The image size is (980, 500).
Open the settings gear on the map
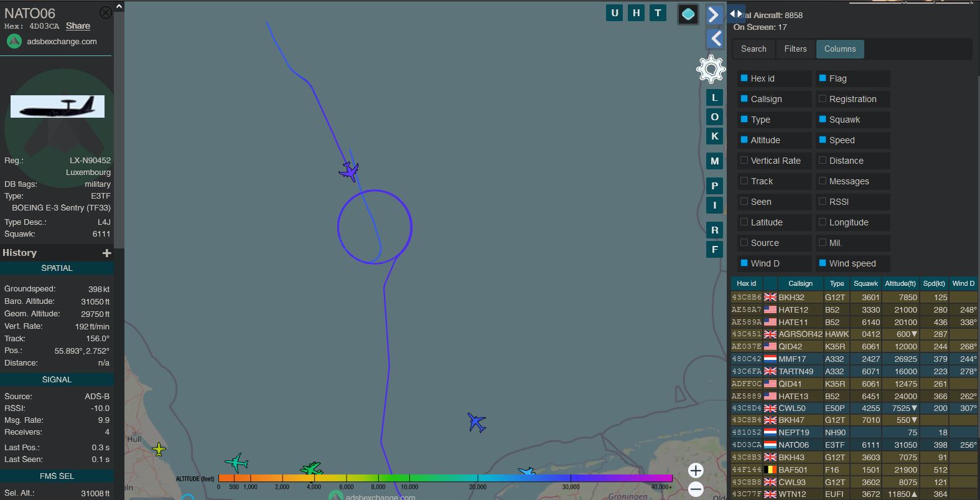[x=711, y=69]
